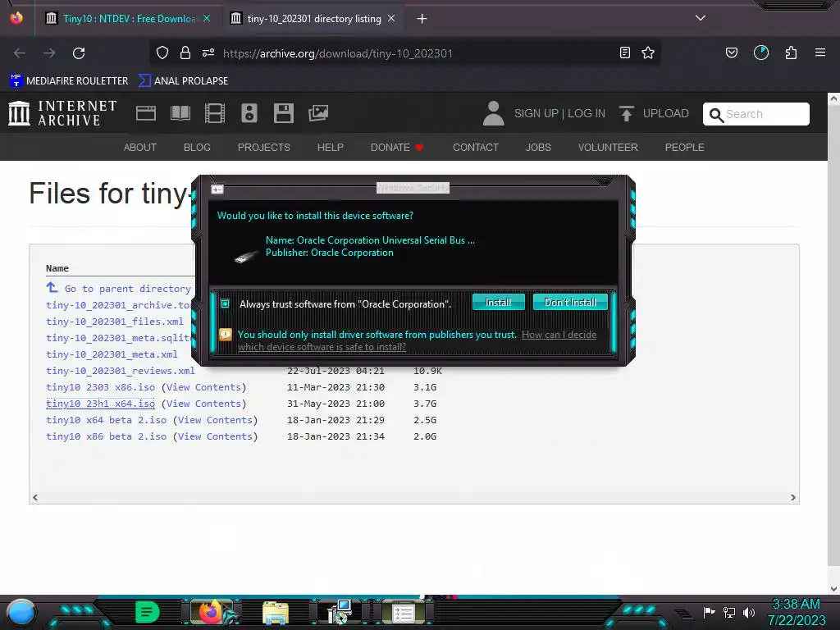This screenshot has width=840, height=630.
Task: Download tiny10 23h1 x64.iso
Action: tap(100, 404)
